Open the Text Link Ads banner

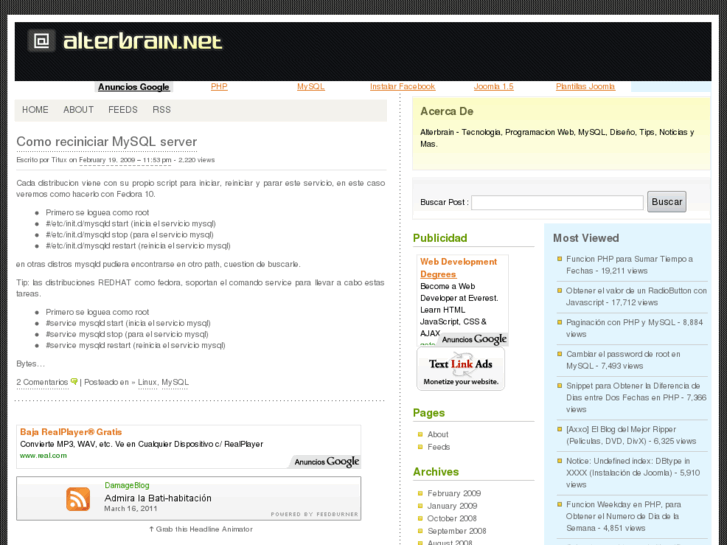pos(460,370)
